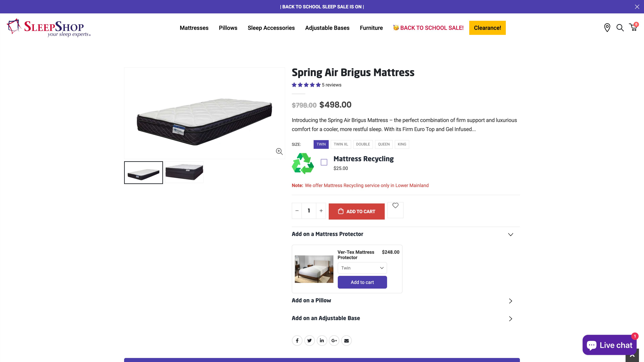Screen dimensions: 644x362
Task: Share the product on Facebook
Action: pyautogui.click(x=297, y=340)
